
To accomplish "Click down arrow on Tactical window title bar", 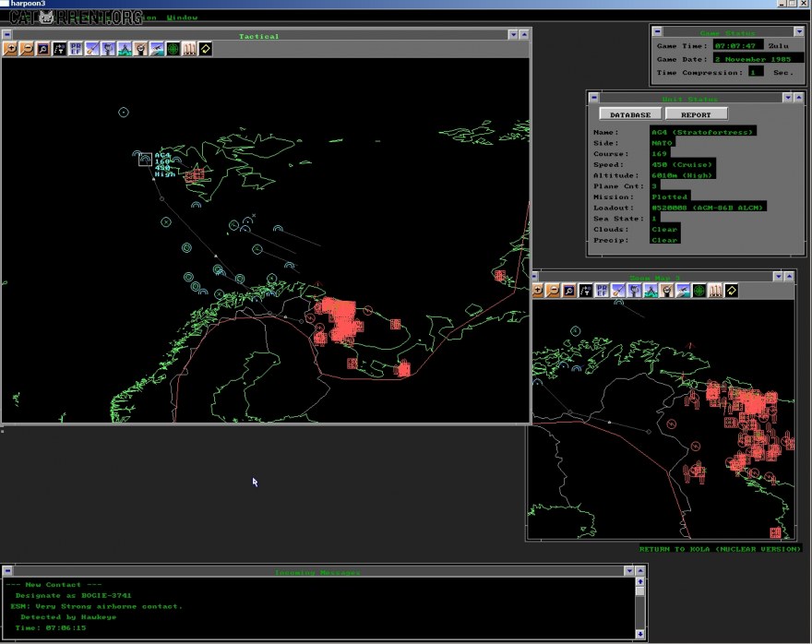I will click(x=513, y=35).
